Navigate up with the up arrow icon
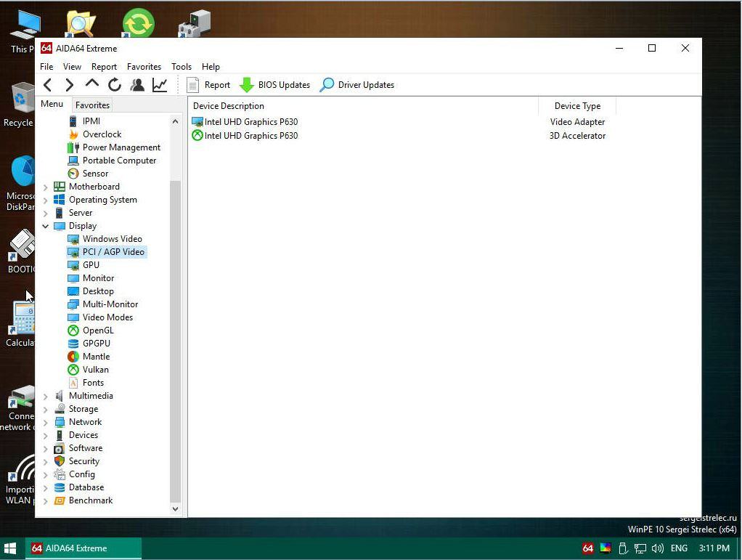This screenshot has width=742, height=560. tap(91, 84)
